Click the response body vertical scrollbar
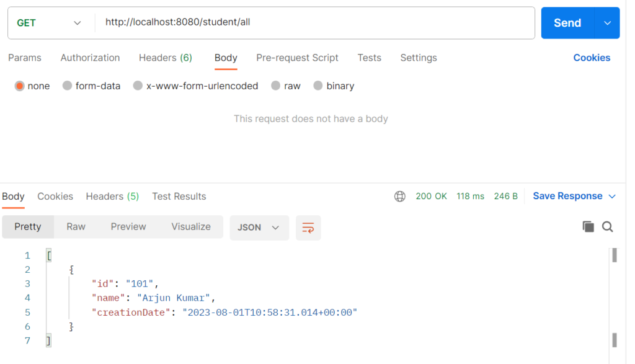This screenshot has width=635, height=364. click(615, 298)
